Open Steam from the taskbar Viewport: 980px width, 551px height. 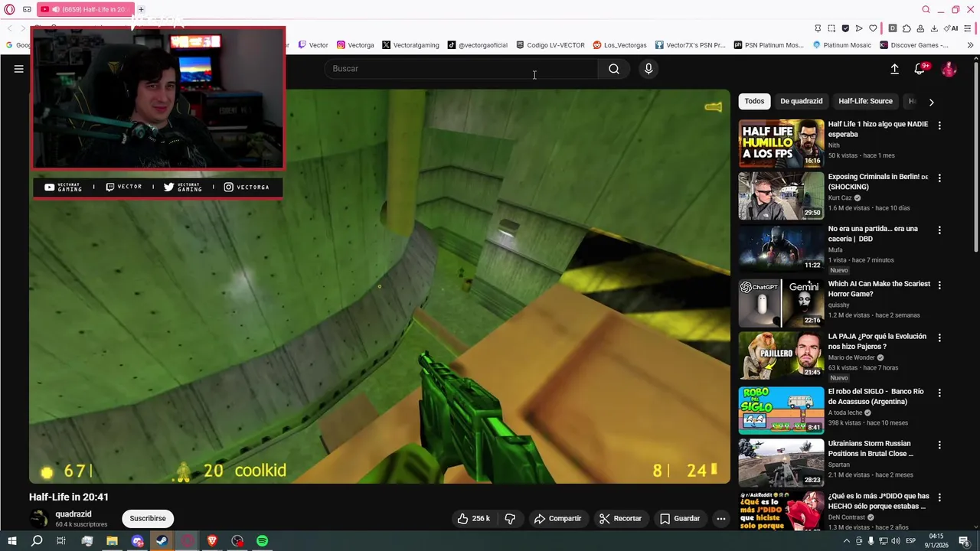(x=162, y=541)
